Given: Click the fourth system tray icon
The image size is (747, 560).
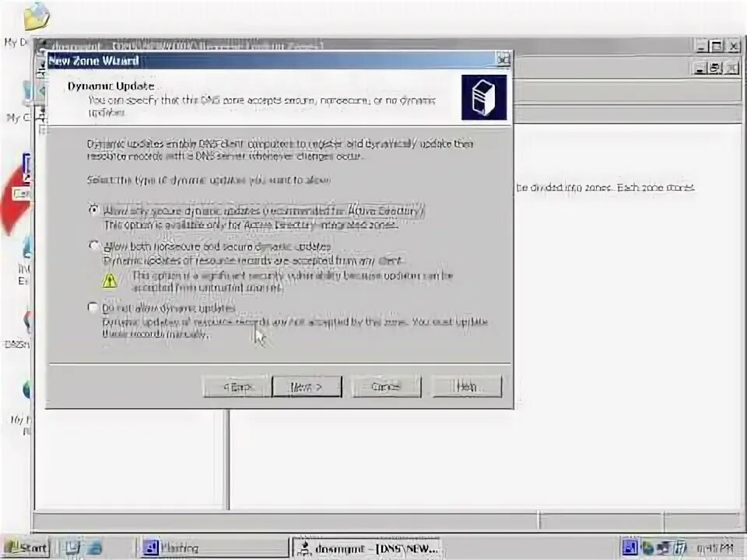Looking at the screenshot, I should (x=680, y=548).
